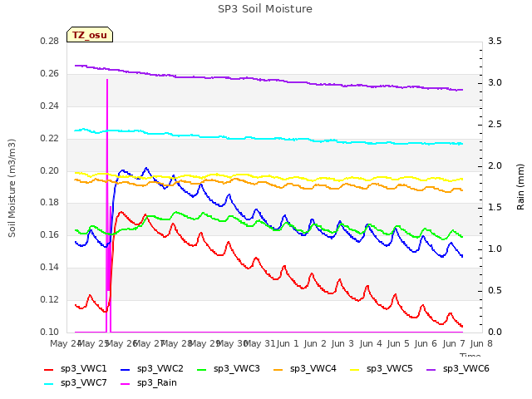Click the purple VWC6 line start point

(76, 66)
